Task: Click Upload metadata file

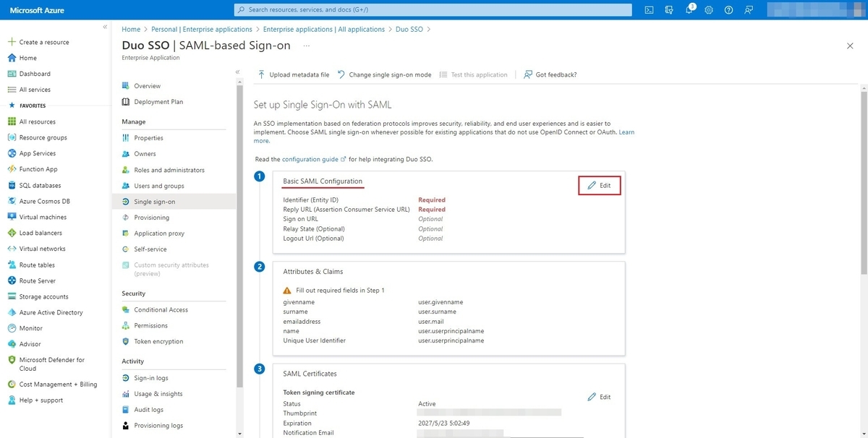Action: [294, 74]
